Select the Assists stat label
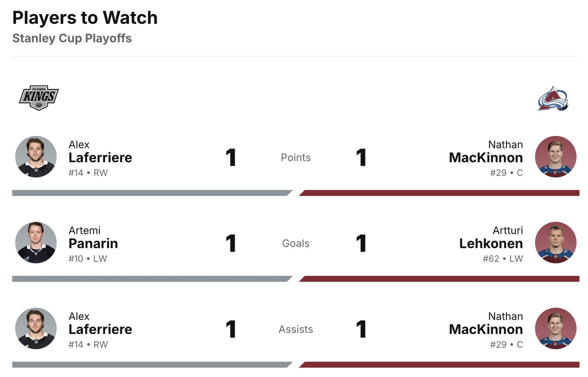Image resolution: width=588 pixels, height=377 pixels. coord(296,329)
